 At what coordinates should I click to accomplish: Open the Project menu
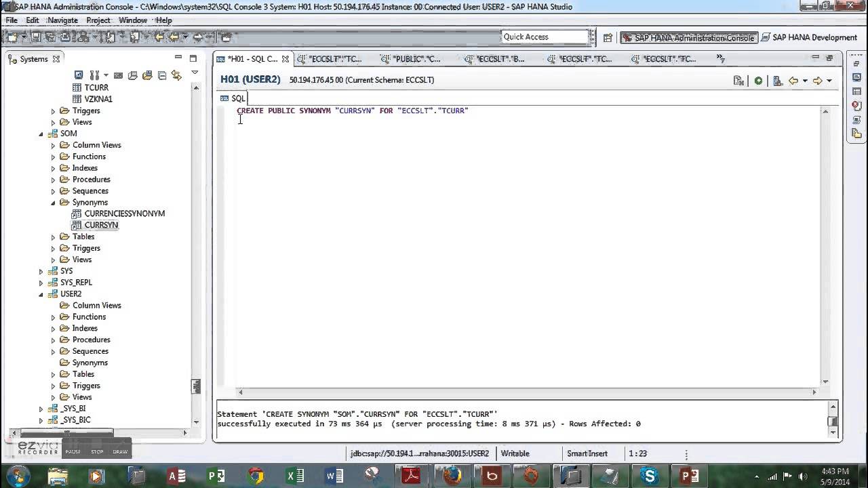coord(98,20)
